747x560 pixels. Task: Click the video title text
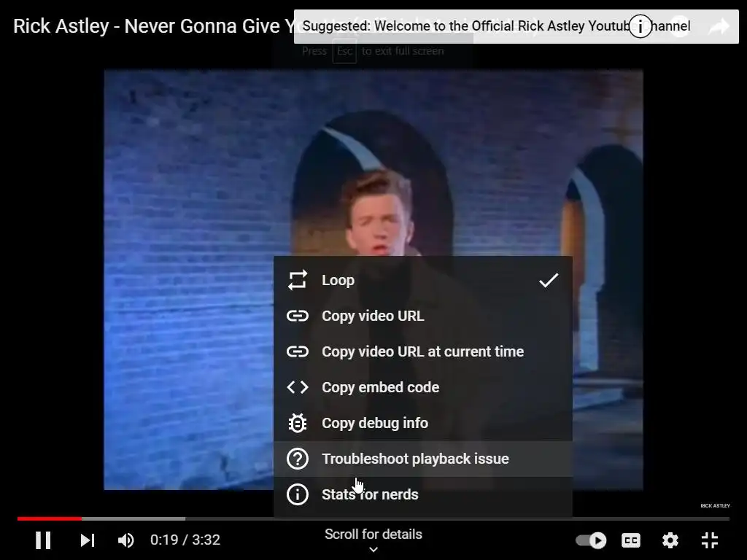coord(153,26)
